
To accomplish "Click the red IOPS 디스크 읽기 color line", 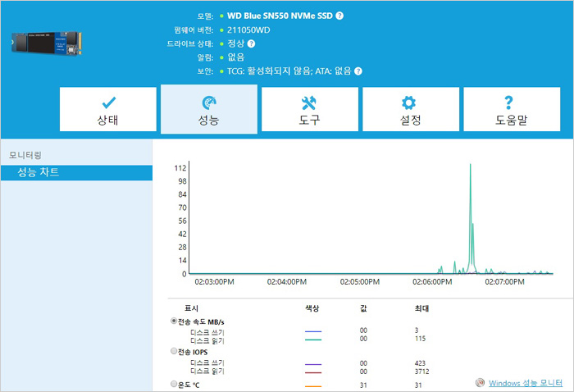I will [x=313, y=372].
